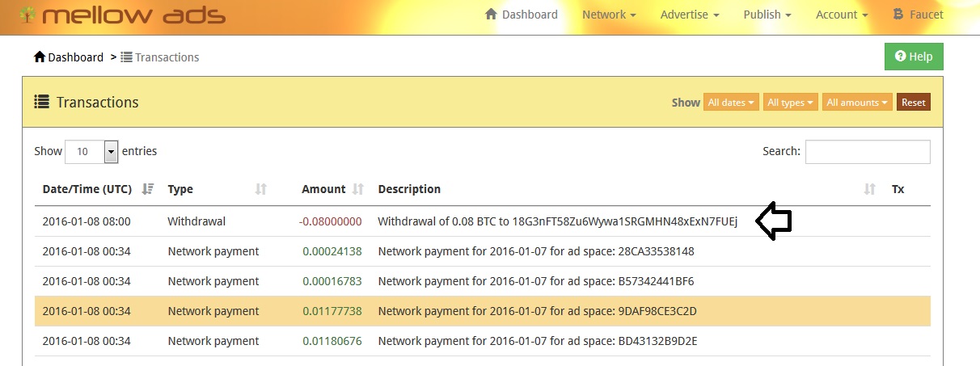Open the entries-per-page selector showing 10

[x=91, y=151]
